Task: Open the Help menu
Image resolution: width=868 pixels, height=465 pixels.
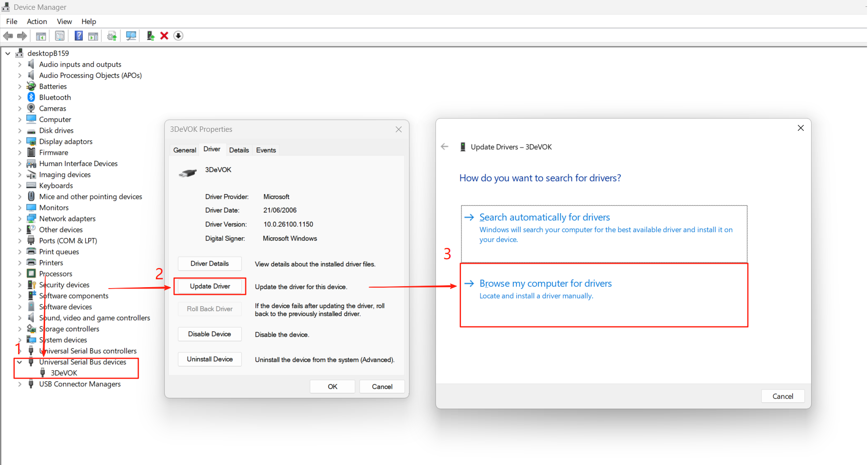Action: pyautogui.click(x=89, y=22)
